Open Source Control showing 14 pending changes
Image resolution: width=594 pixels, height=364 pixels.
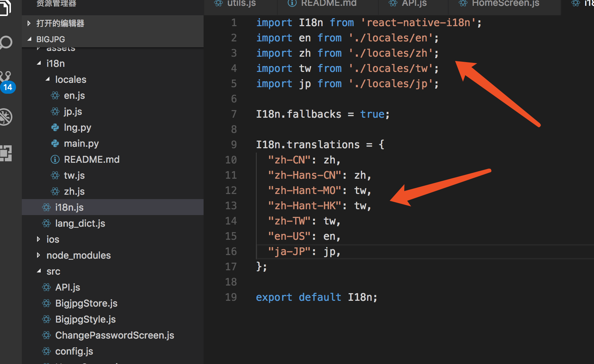[6, 76]
